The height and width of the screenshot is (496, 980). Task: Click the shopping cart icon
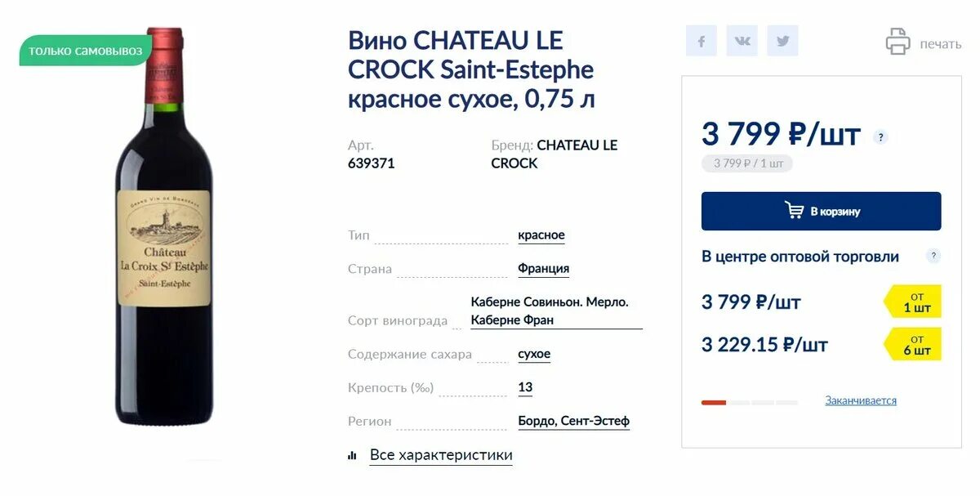[x=794, y=211]
